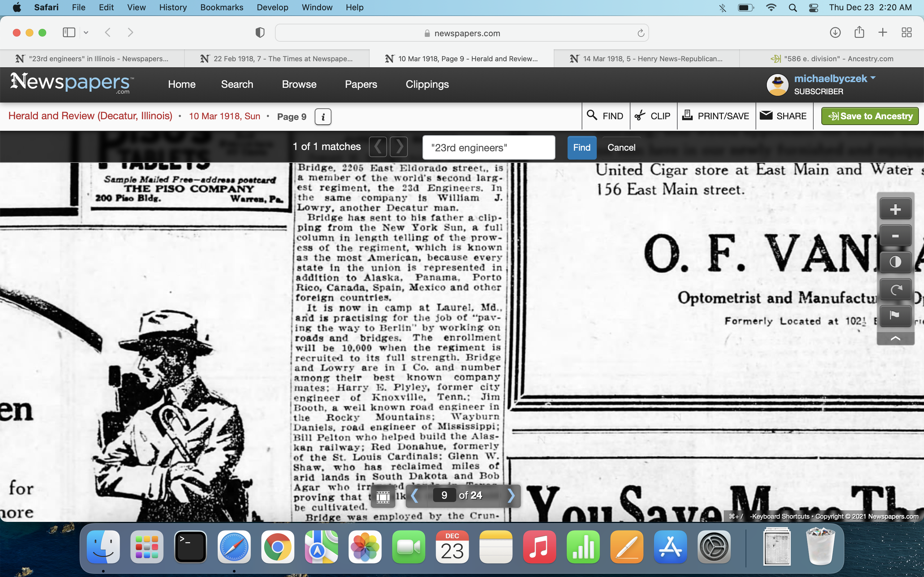Open PRINT/SAVE options

(716, 116)
